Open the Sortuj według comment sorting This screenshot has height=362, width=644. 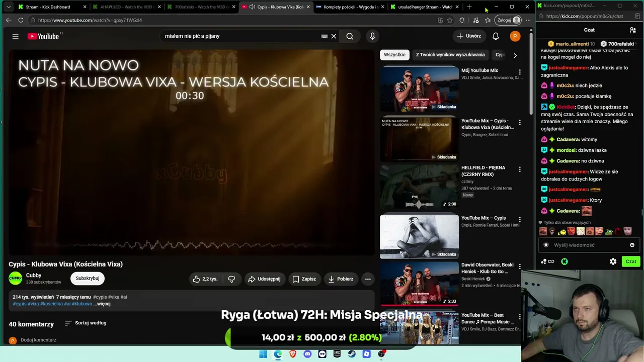pyautogui.click(x=86, y=323)
